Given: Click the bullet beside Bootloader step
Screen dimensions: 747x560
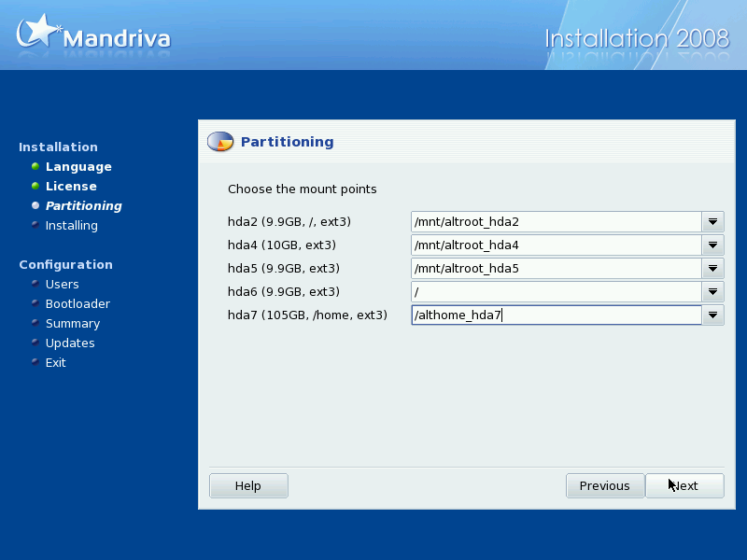Looking at the screenshot, I should 35,302.
